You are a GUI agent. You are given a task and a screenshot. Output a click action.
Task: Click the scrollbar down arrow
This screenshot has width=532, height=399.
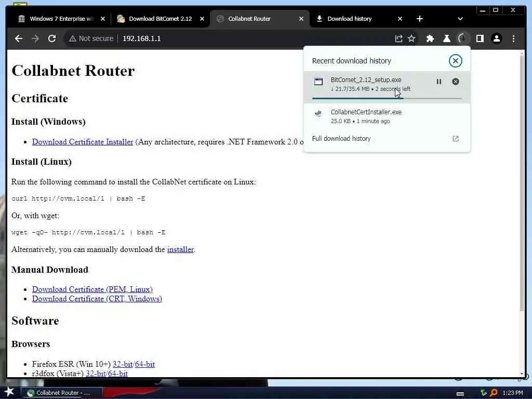(x=522, y=374)
